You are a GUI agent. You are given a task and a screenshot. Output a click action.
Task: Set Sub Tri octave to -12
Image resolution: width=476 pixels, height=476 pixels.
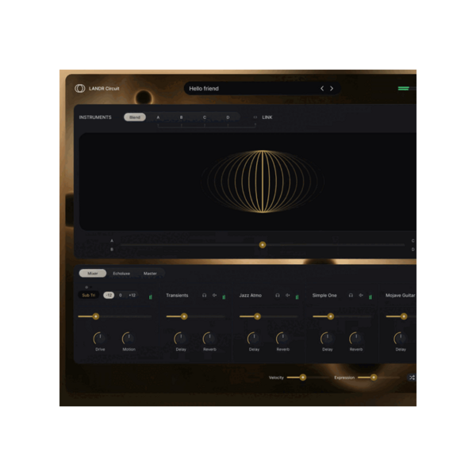coord(109,295)
